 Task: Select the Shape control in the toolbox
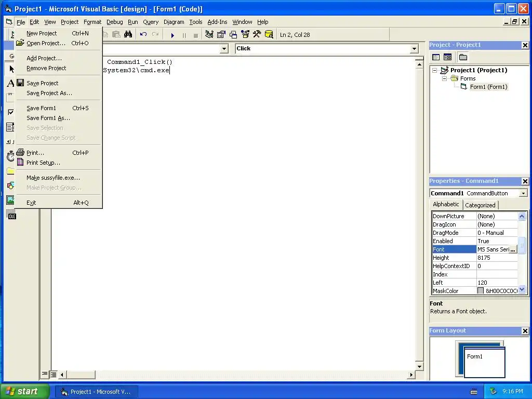tap(10, 185)
